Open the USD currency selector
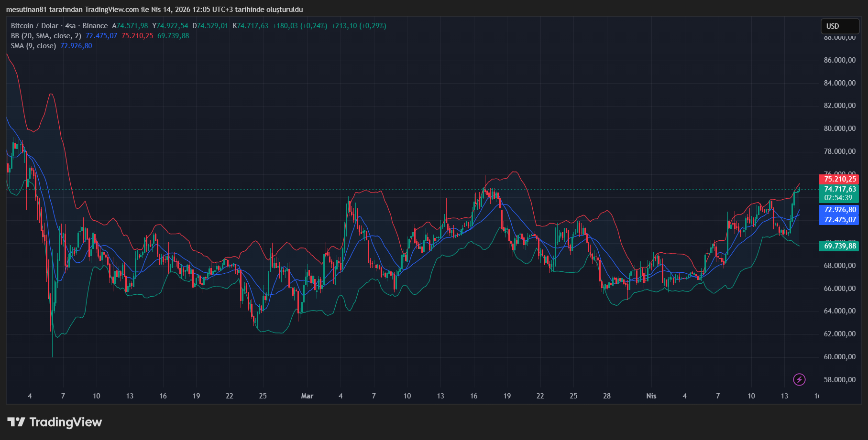The width and height of the screenshot is (868, 440). pyautogui.click(x=839, y=26)
